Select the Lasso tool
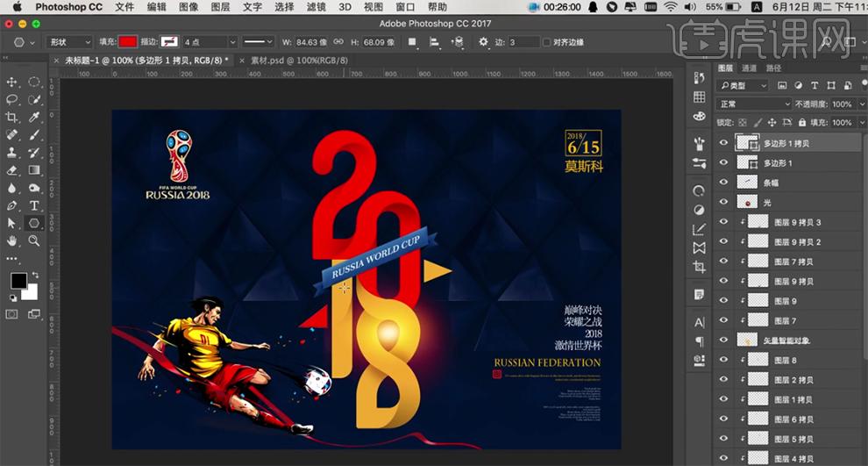 (x=11, y=100)
